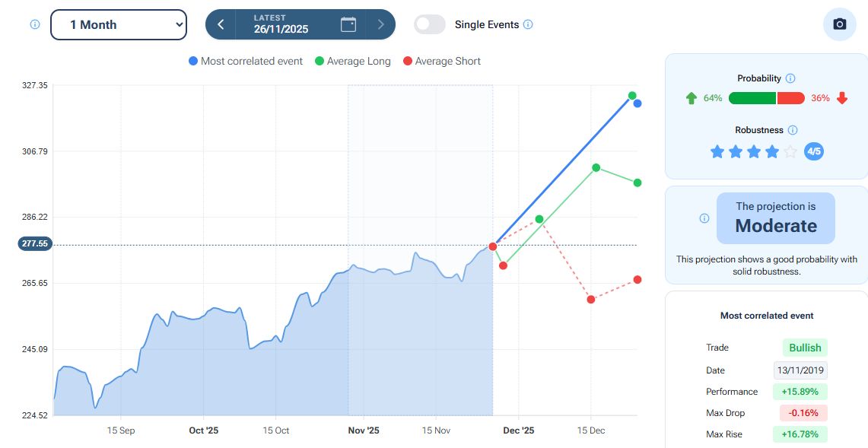Click info icon beside Moderate projection
Image resolution: width=868 pixels, height=448 pixels.
click(704, 218)
